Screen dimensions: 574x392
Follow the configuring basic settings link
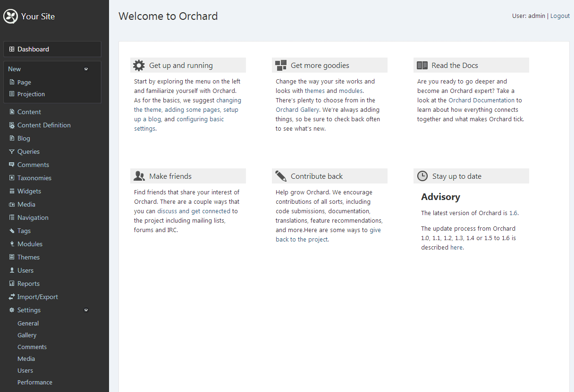[x=179, y=124]
